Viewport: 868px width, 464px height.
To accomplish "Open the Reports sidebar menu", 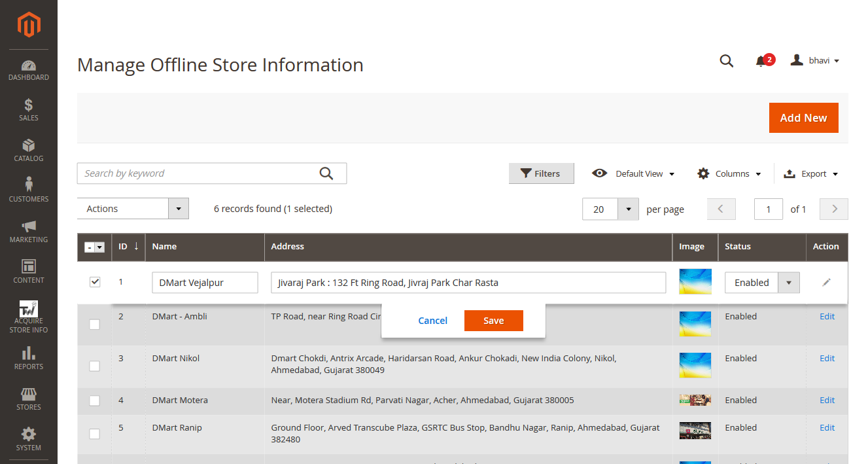I will click(29, 359).
